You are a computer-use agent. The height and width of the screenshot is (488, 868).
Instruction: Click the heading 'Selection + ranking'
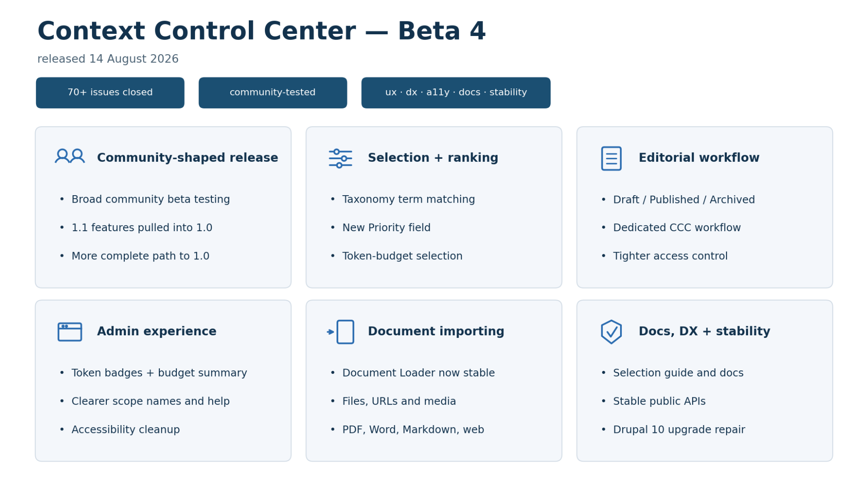tap(433, 157)
